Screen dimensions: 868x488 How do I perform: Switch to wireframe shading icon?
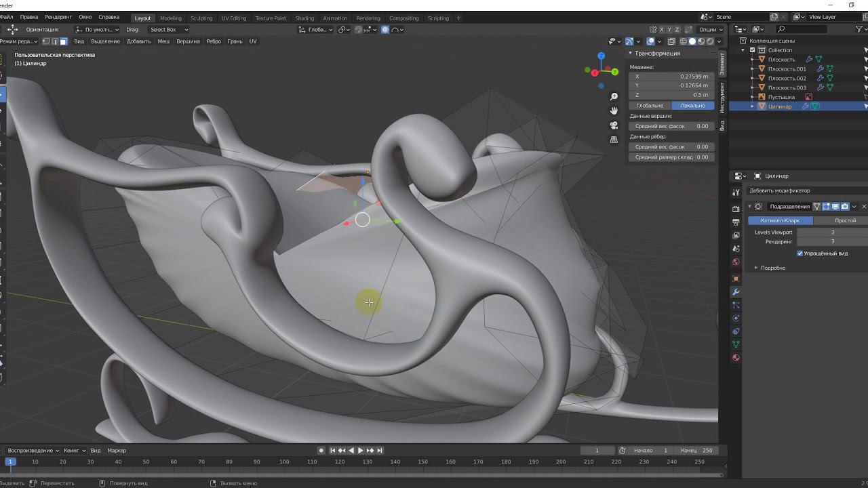684,41
